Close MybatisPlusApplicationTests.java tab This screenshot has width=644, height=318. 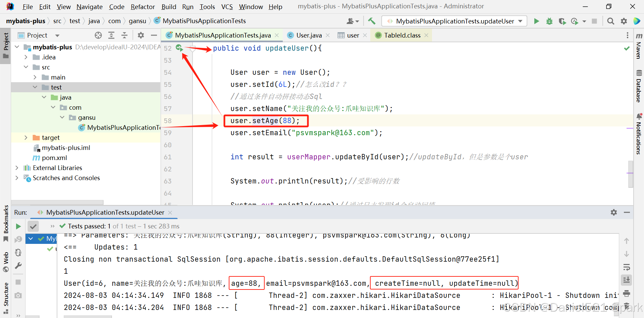[x=277, y=35]
